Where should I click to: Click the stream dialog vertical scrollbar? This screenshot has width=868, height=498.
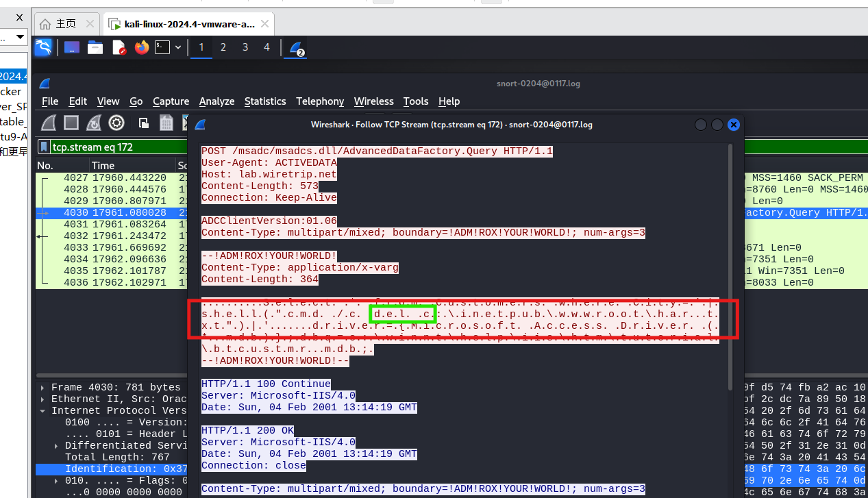click(730, 267)
